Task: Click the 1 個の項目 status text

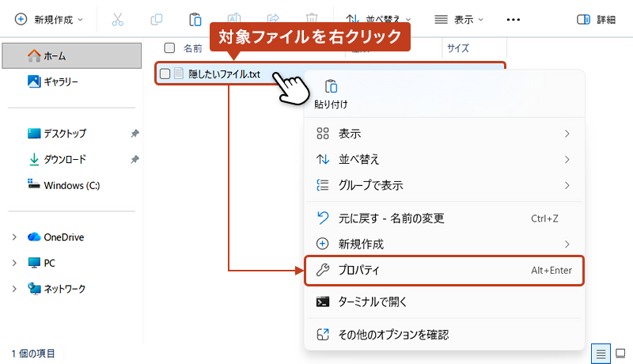Action: point(33,354)
